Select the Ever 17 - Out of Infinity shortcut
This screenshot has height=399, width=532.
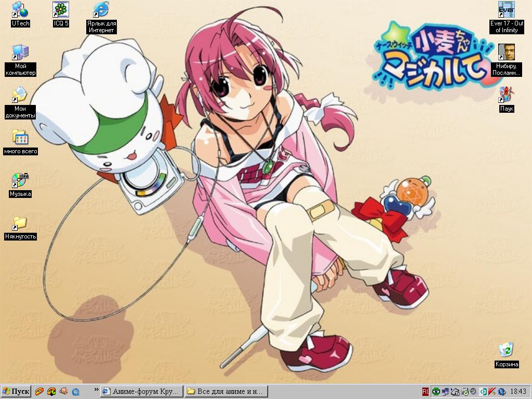[x=507, y=18]
